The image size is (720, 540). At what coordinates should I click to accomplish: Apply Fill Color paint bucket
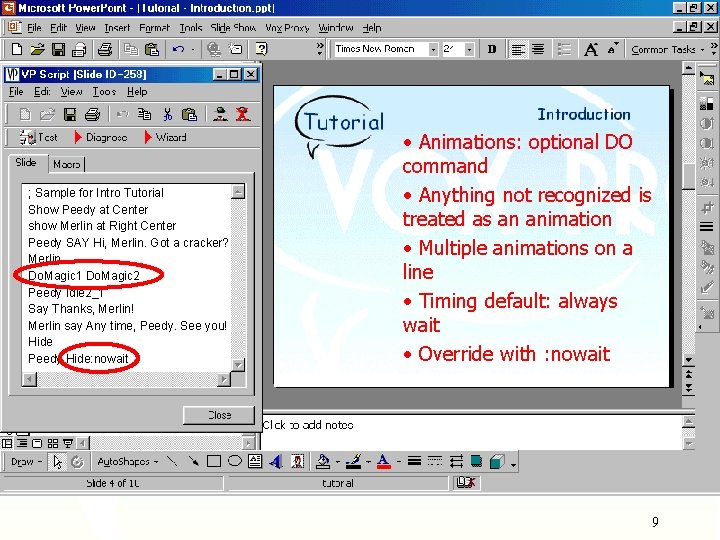(x=323, y=461)
